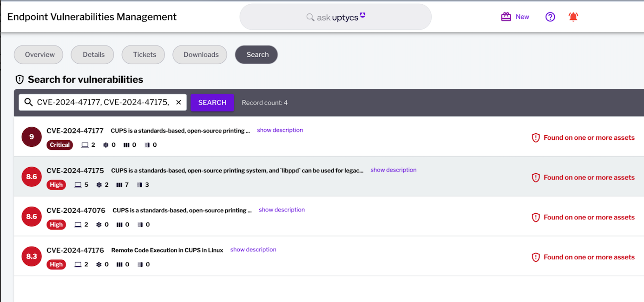Click "Found on one or more assets" for CVE-2024-47177
This screenshot has width=644, height=302.
(589, 138)
